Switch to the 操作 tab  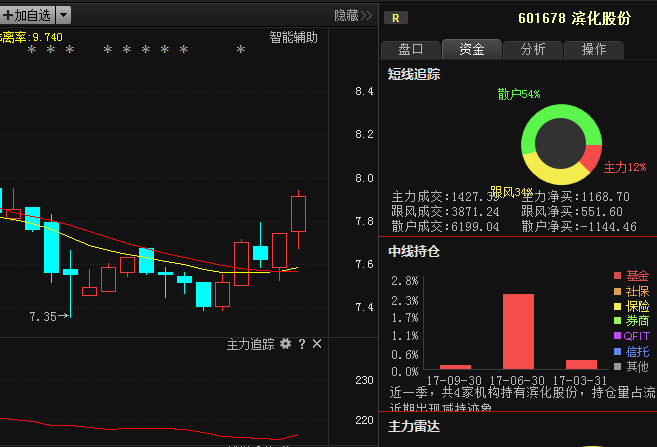point(594,49)
